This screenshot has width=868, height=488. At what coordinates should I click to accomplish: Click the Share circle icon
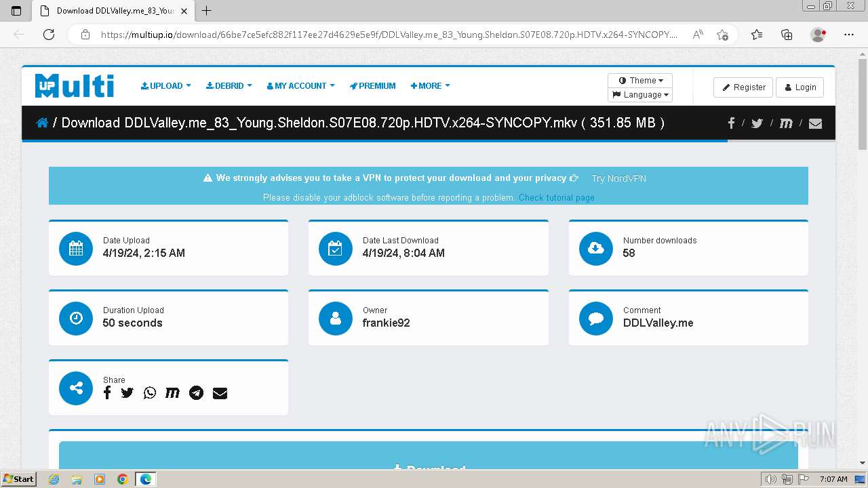[76, 388]
